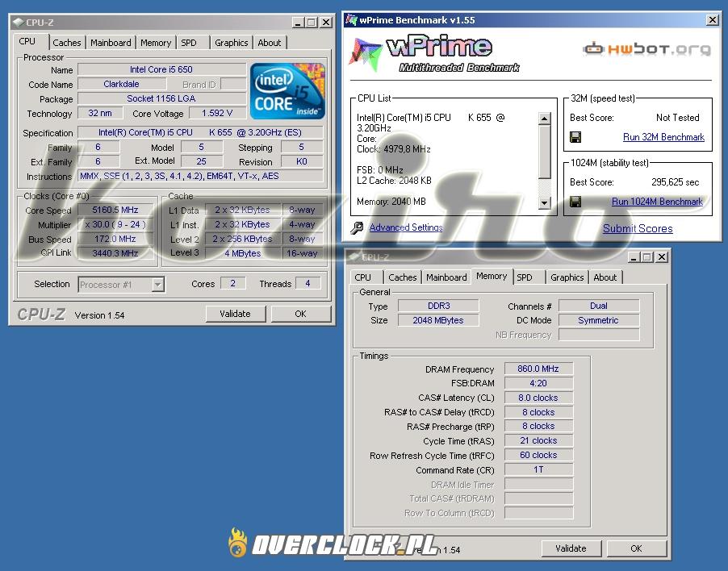The height and width of the screenshot is (571, 728).
Task: Click the Cores value 2
Action: click(x=232, y=283)
